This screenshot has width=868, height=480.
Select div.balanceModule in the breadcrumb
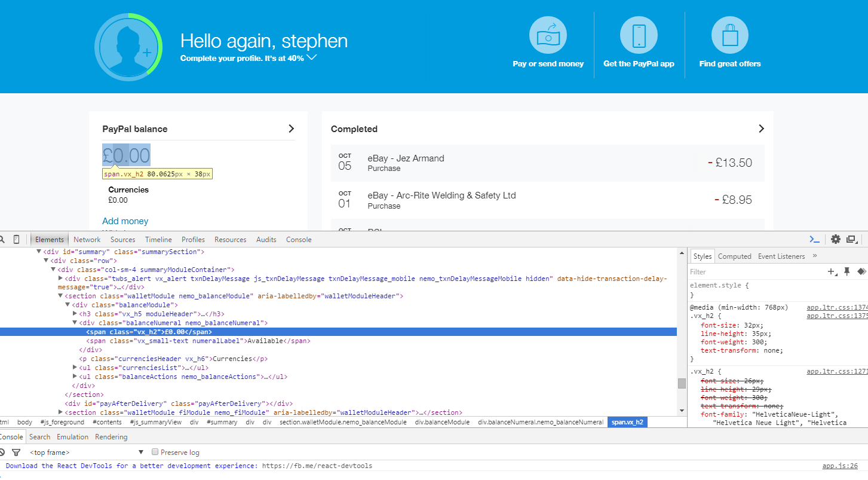442,422
